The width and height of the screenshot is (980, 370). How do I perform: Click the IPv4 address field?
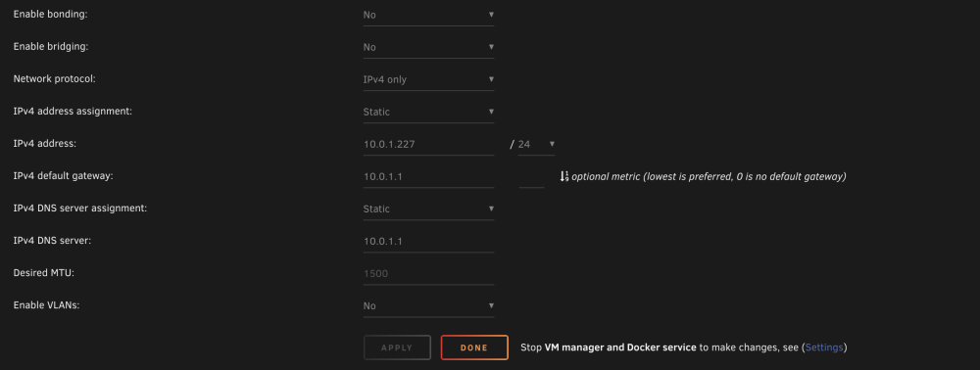click(429, 144)
